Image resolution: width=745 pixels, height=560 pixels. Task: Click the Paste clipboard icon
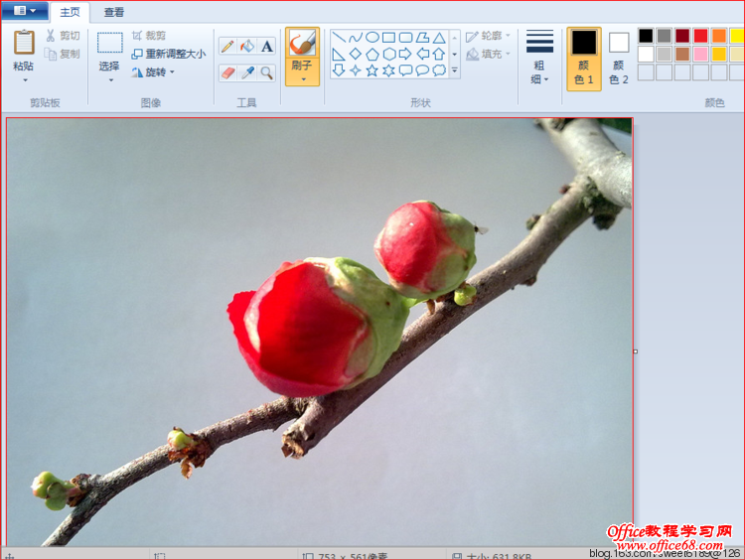pyautogui.click(x=24, y=43)
